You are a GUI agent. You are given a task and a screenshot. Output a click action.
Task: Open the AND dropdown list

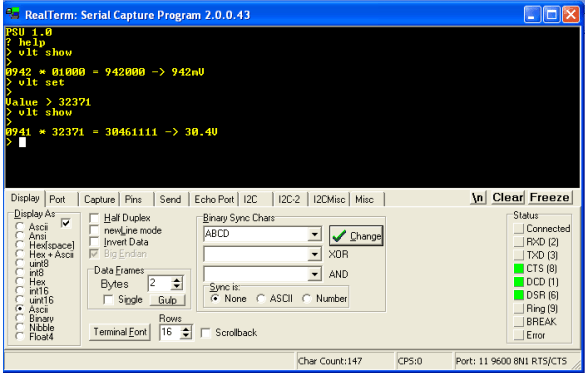(x=314, y=274)
